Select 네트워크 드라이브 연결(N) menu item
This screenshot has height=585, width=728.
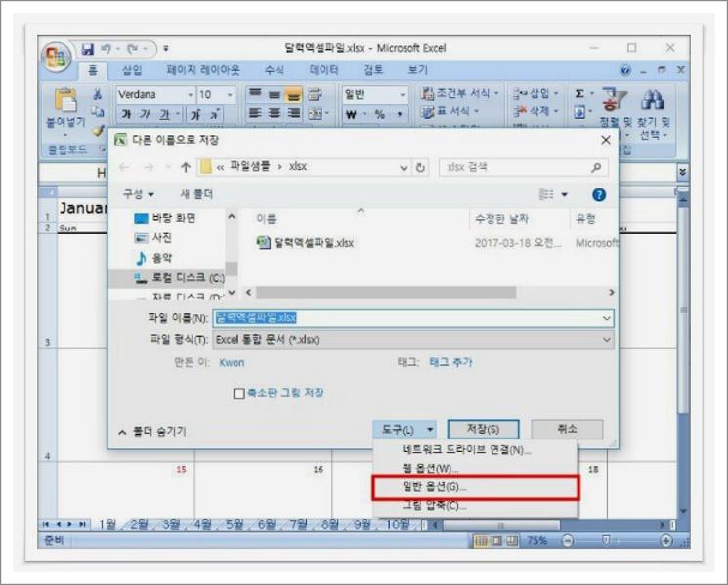click(476, 449)
